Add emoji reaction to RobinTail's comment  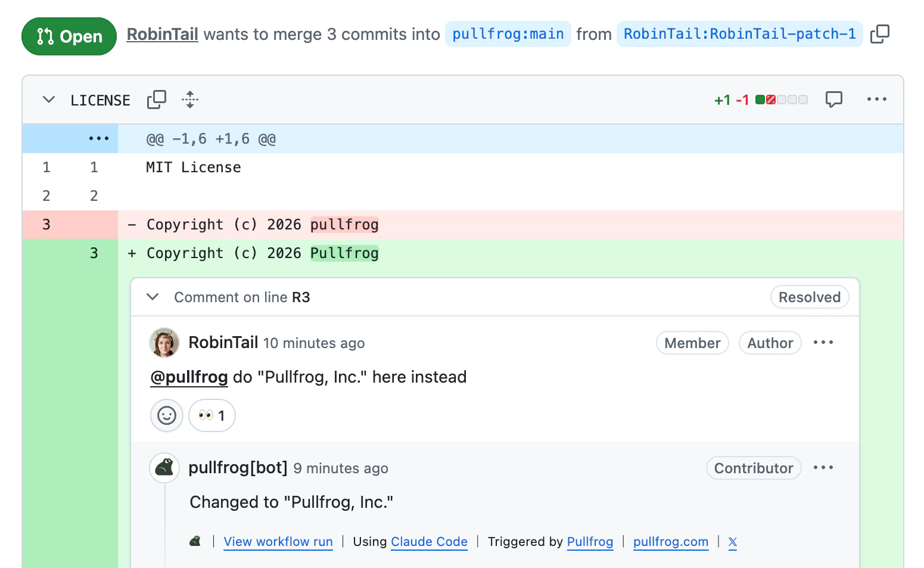click(167, 415)
